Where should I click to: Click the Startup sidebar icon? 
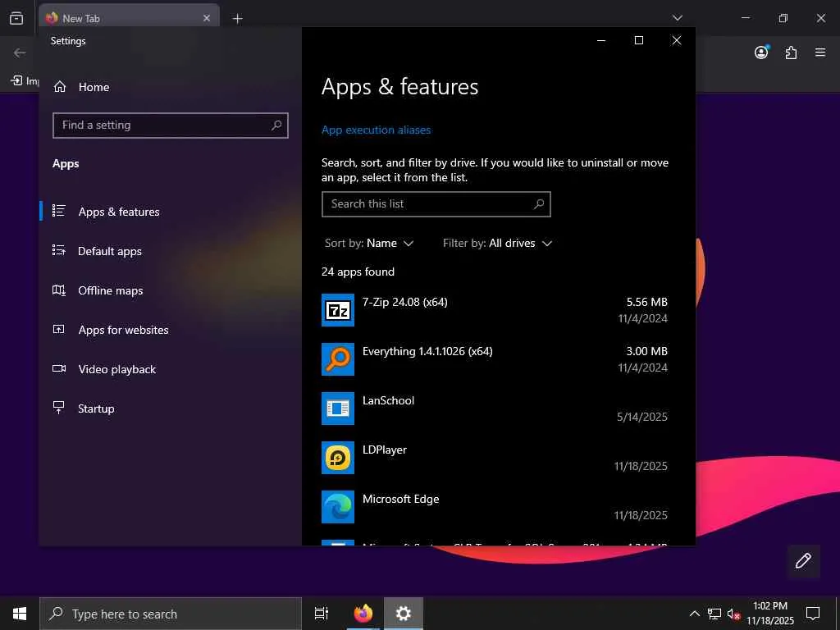pyautogui.click(x=59, y=408)
